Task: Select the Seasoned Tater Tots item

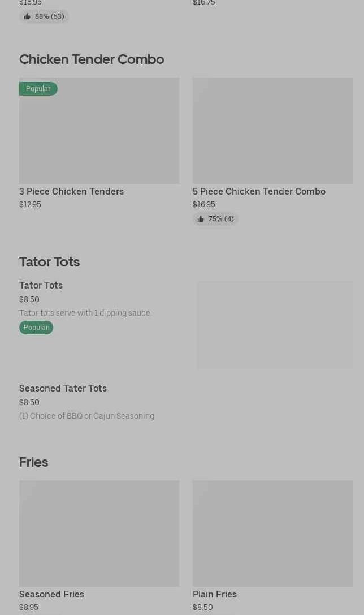Action: pos(63,388)
